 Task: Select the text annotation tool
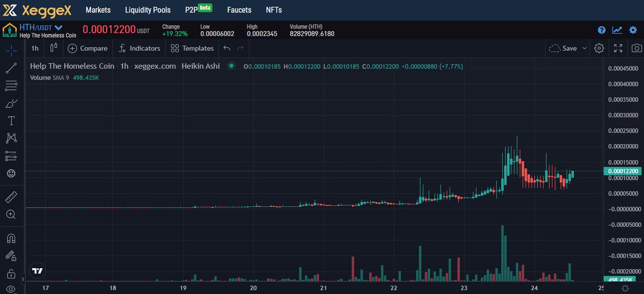(11, 121)
